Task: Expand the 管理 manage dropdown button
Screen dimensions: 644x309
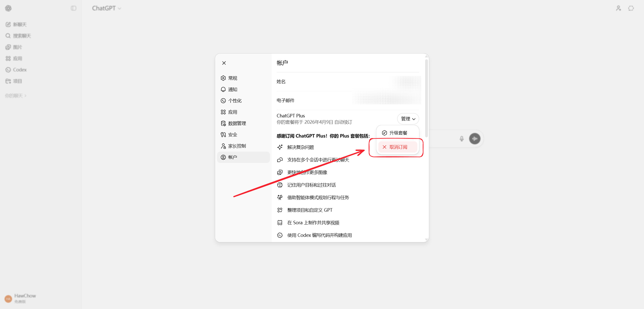Action: point(408,119)
